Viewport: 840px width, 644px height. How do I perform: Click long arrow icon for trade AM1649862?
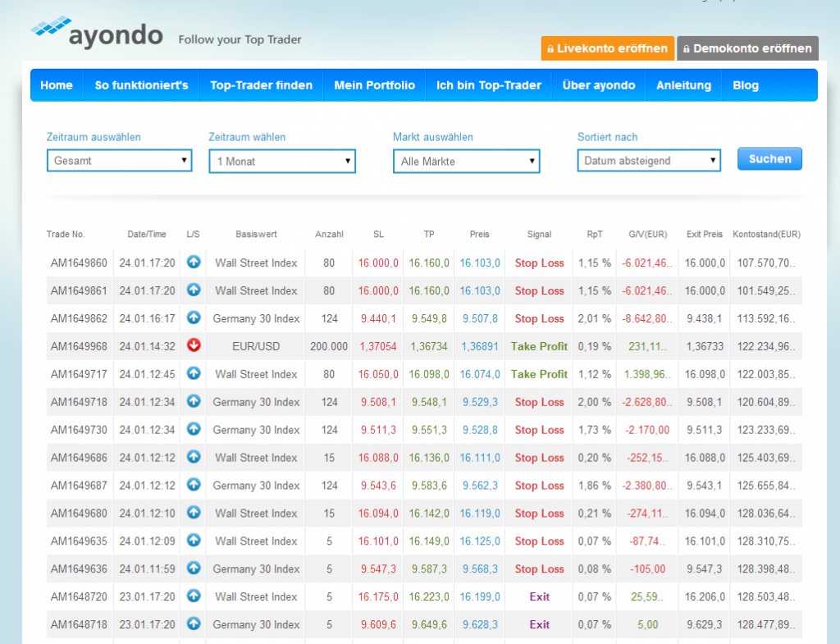[194, 318]
